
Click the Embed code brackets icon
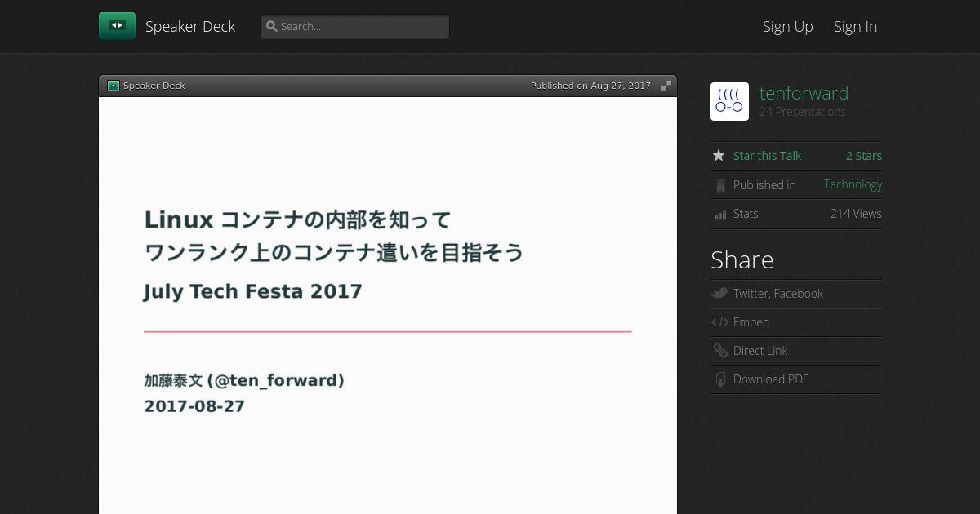click(719, 322)
